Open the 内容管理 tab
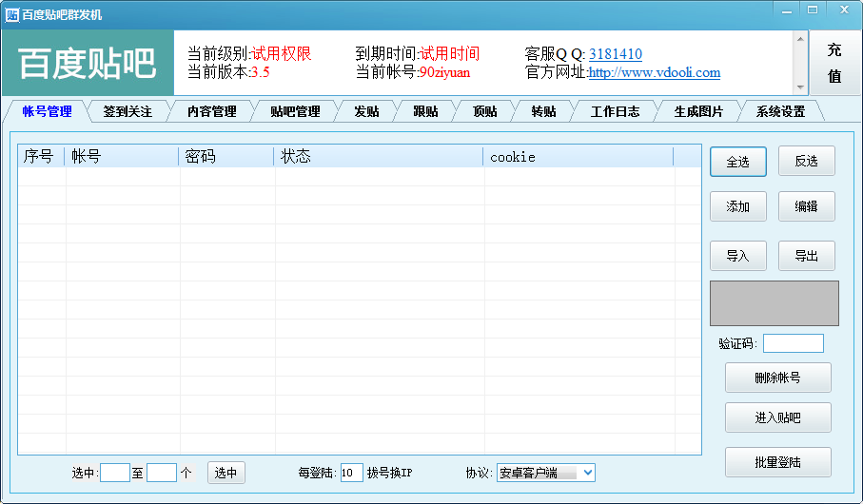This screenshot has width=863, height=504. 212,111
